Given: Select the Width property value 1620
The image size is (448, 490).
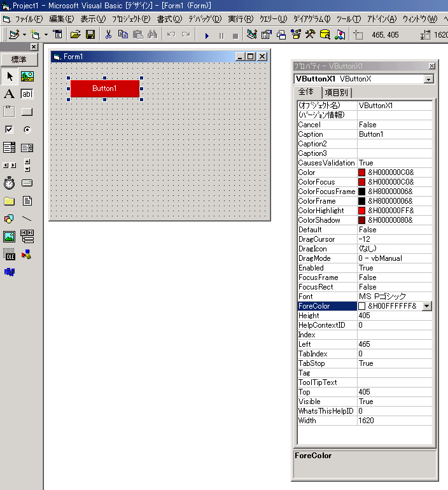Looking at the screenshot, I should [395, 421].
